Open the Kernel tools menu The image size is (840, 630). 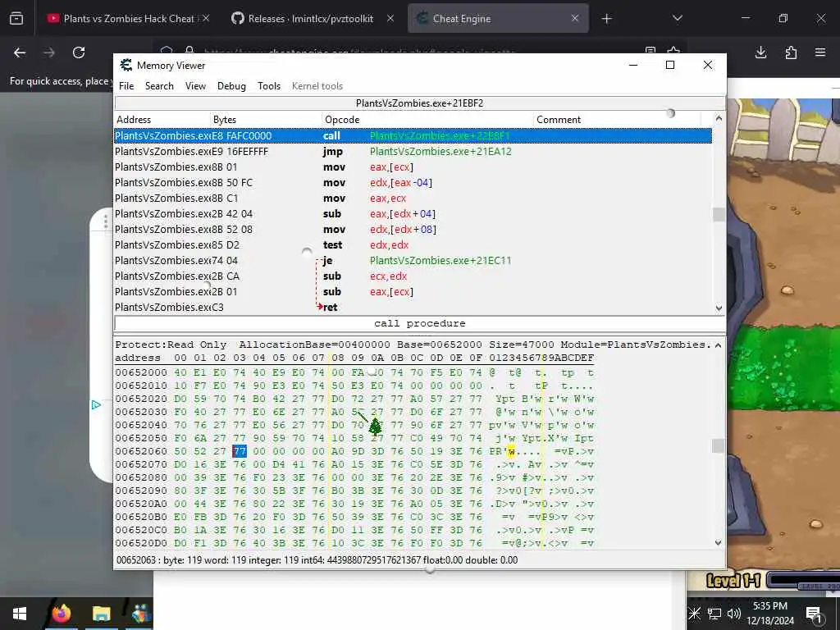(317, 85)
